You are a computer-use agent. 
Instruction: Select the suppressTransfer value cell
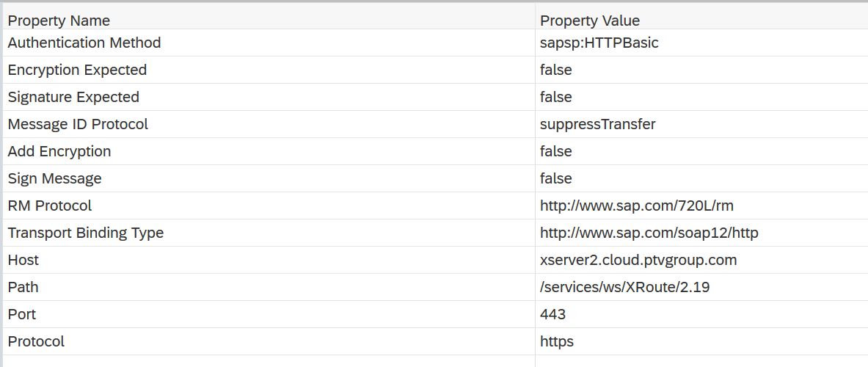click(x=598, y=124)
